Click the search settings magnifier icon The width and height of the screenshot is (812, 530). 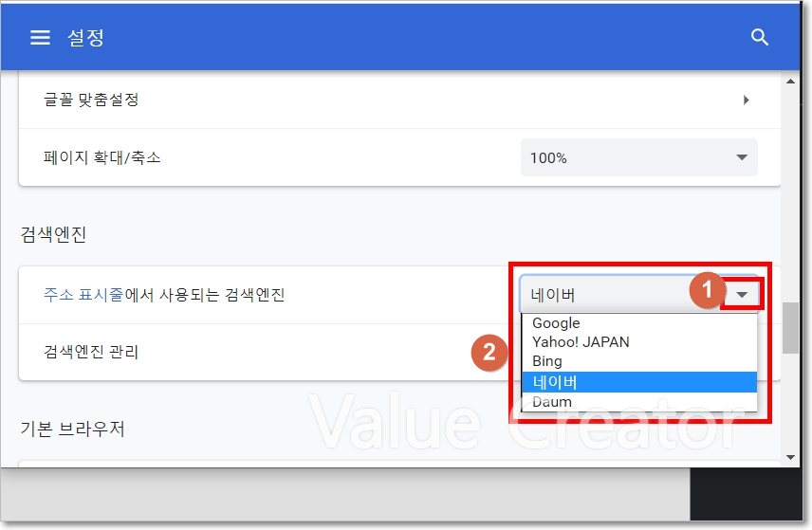point(759,37)
